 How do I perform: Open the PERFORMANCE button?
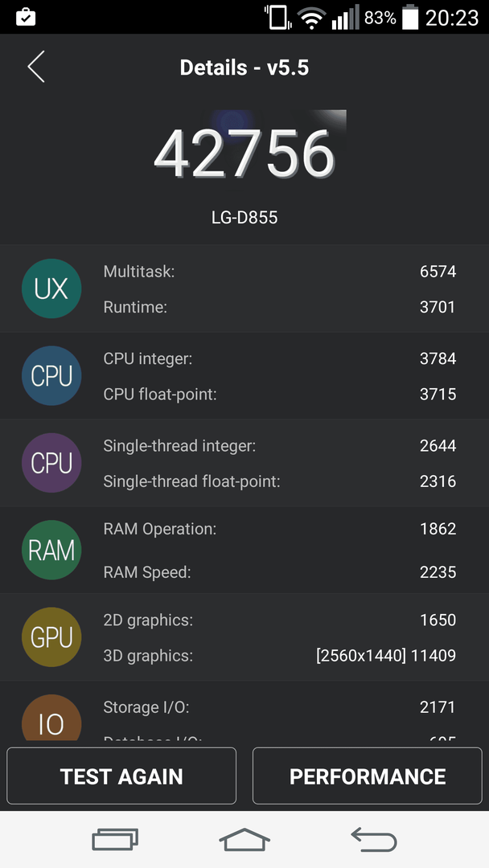tap(368, 776)
